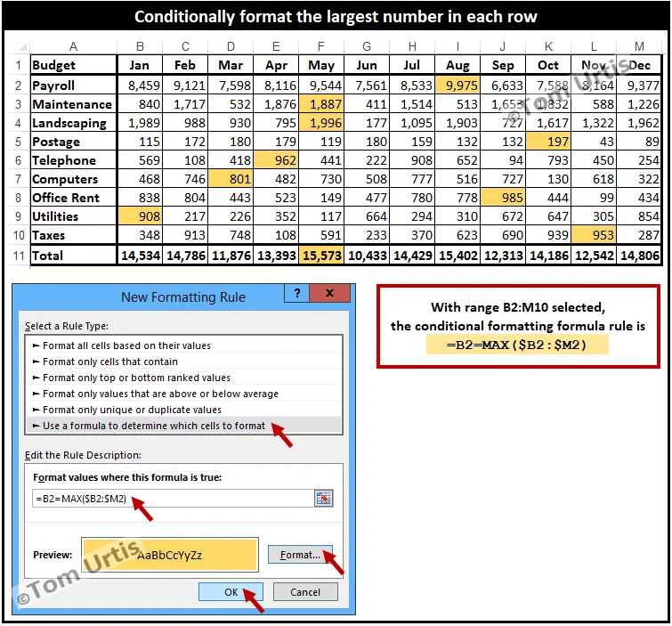The image size is (672, 626).
Task: Click the 14,806 Dec total cell
Action: [639, 256]
